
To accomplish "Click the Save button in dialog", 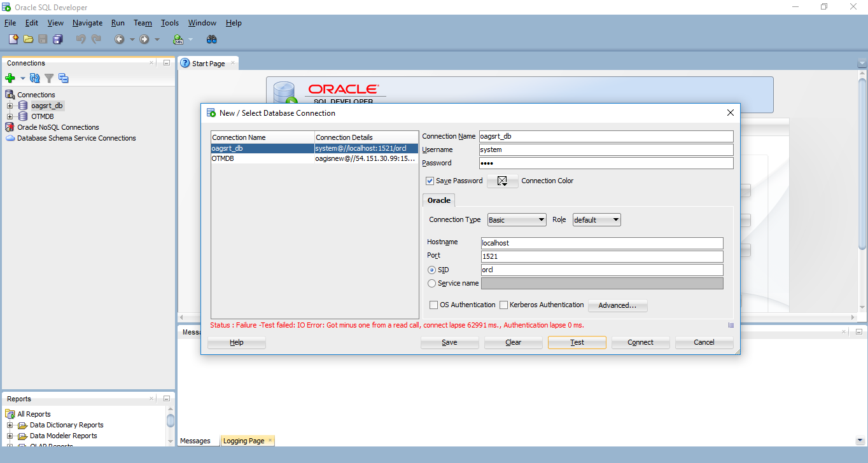I will tap(450, 342).
